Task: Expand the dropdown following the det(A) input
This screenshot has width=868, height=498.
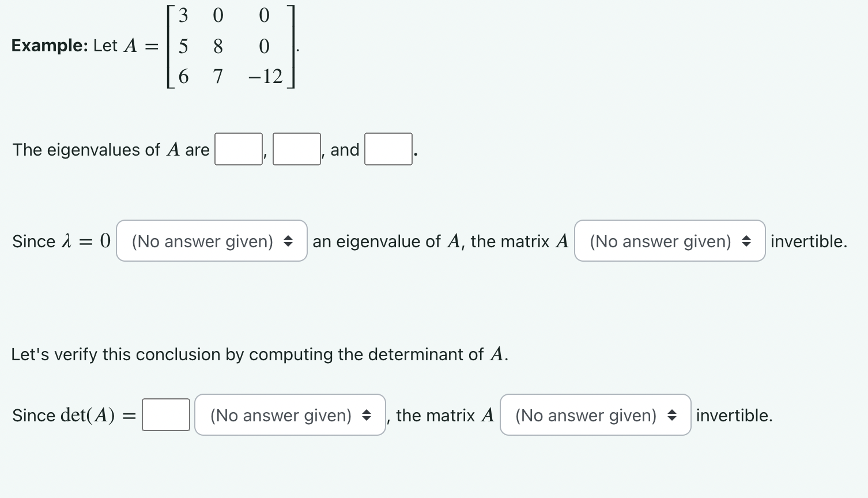Action: [x=290, y=415]
